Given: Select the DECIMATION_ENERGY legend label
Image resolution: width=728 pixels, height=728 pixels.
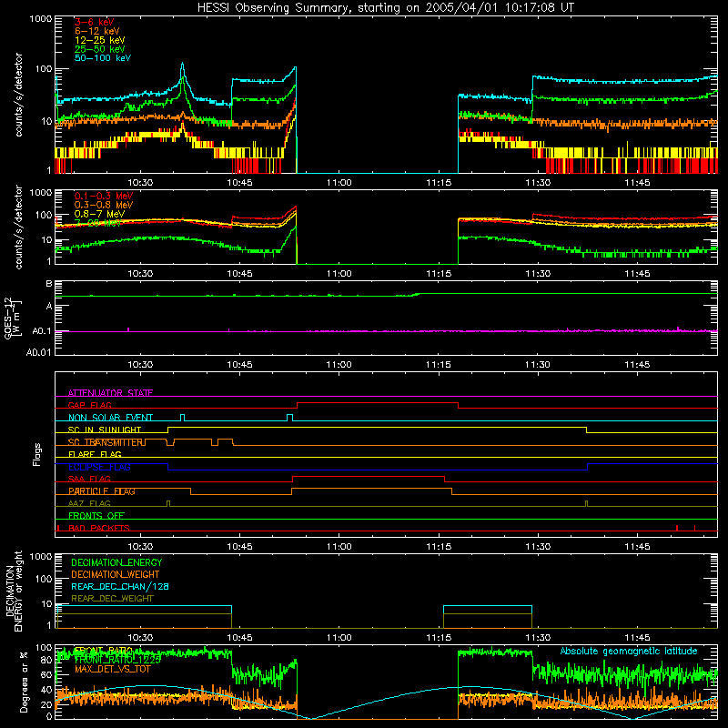Looking at the screenshot, I should tap(116, 562).
